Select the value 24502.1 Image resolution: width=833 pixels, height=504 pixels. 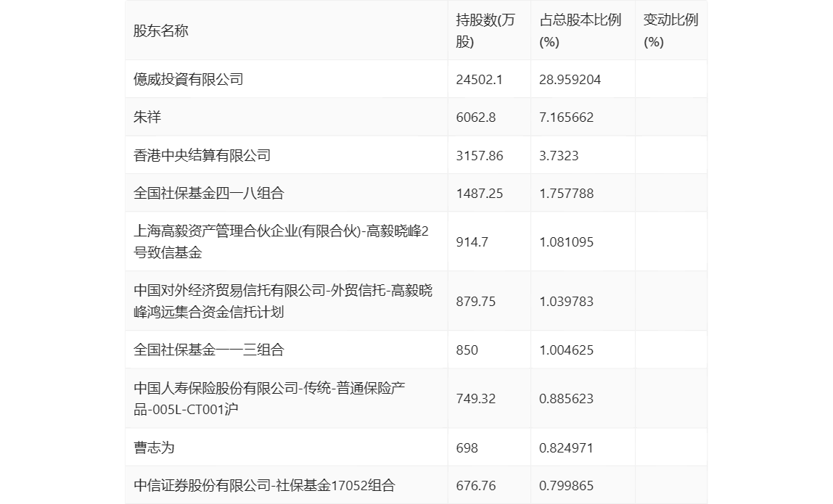coord(479,80)
